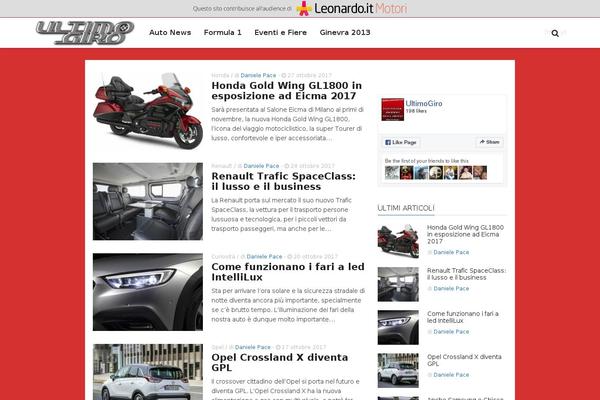Click Daniele Pace author on IntelliLux article
Viewport: 600px width, 400px height.
tap(264, 256)
